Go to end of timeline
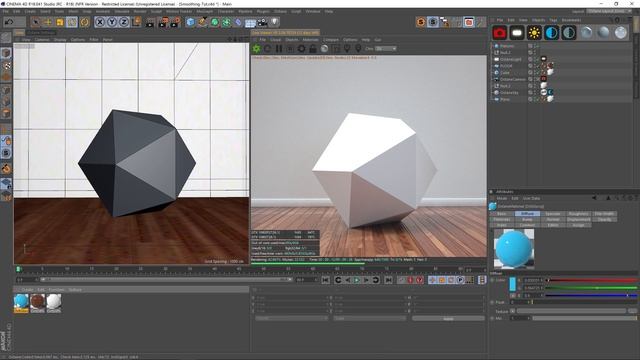The height and width of the screenshot is (360, 640). point(389,280)
